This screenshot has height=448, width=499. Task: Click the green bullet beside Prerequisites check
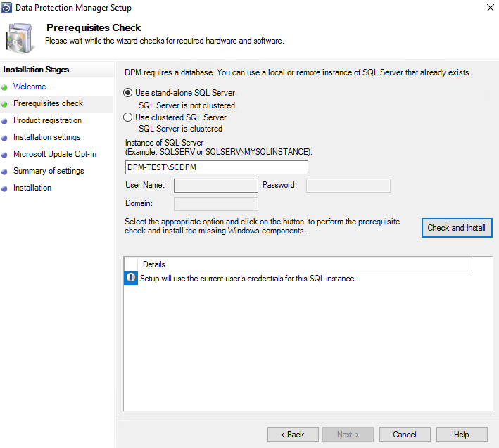(4, 104)
